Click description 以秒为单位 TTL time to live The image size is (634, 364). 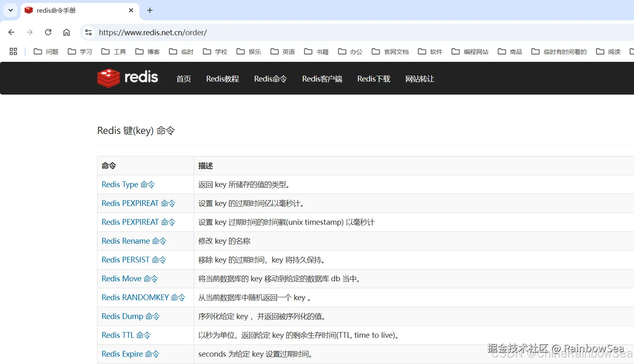pyautogui.click(x=299, y=335)
